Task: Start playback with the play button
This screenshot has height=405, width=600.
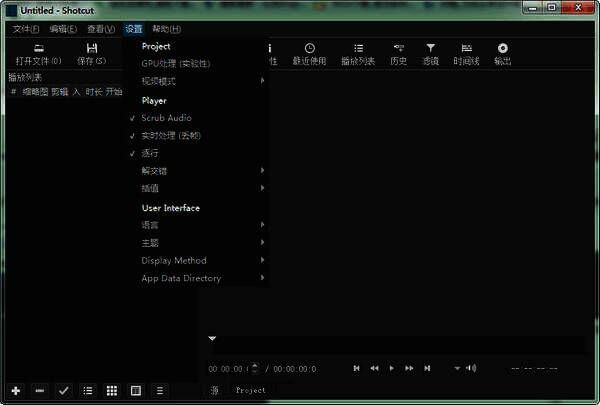Action: click(x=391, y=368)
